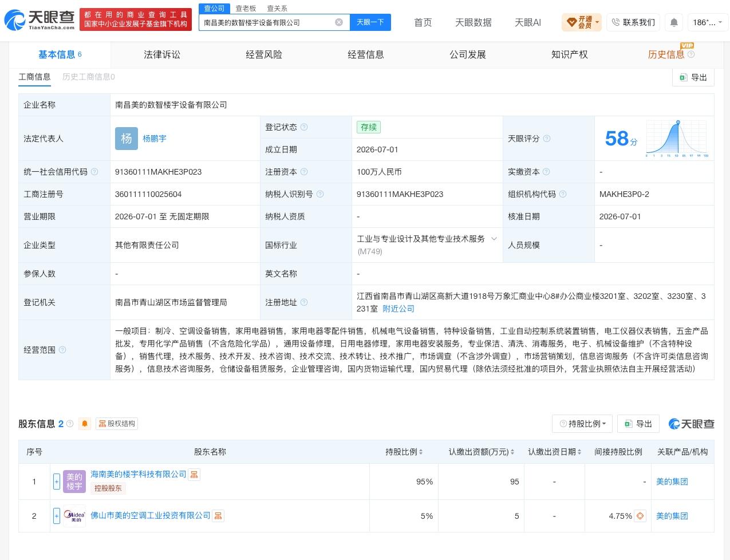This screenshot has width=730, height=560.
Task: Select the 工商信息 sub-tab
Action: coord(34,77)
